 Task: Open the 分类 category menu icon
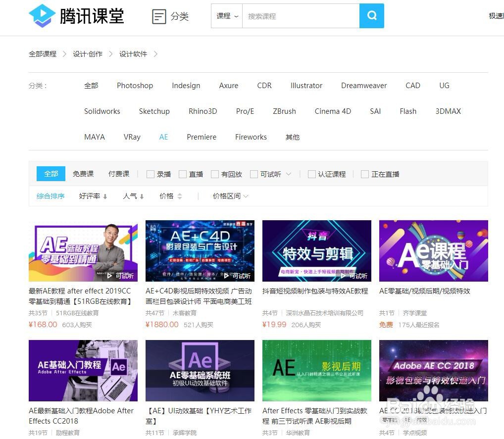(159, 16)
